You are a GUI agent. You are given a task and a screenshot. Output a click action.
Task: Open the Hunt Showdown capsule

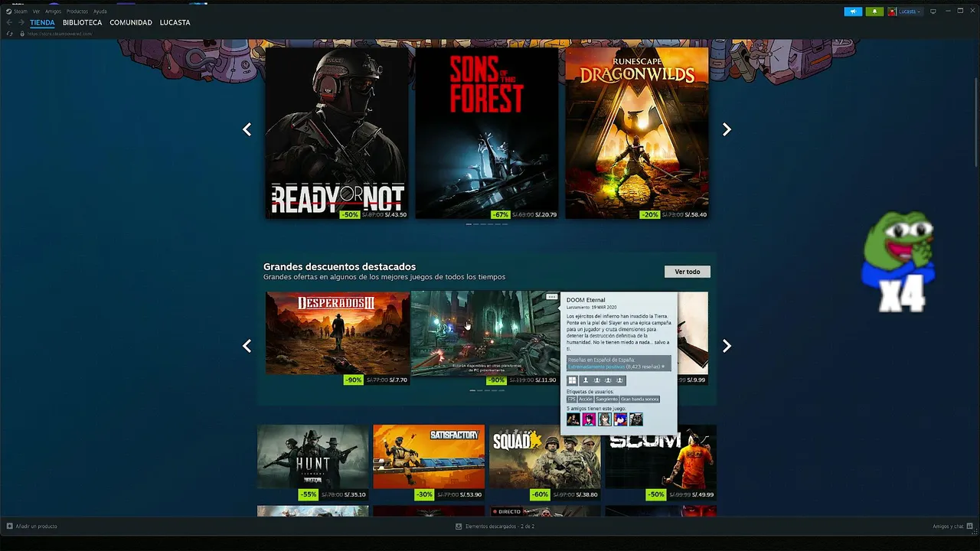click(313, 457)
